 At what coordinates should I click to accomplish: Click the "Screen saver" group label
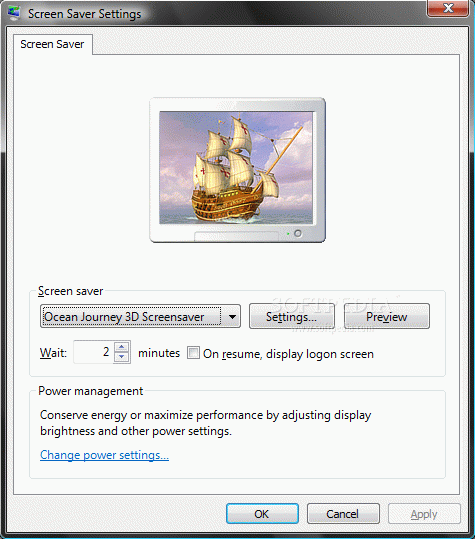pyautogui.click(x=70, y=291)
